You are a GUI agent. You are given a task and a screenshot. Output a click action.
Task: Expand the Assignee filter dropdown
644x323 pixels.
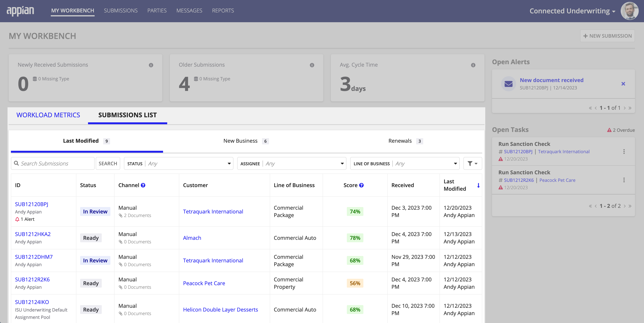click(292, 163)
